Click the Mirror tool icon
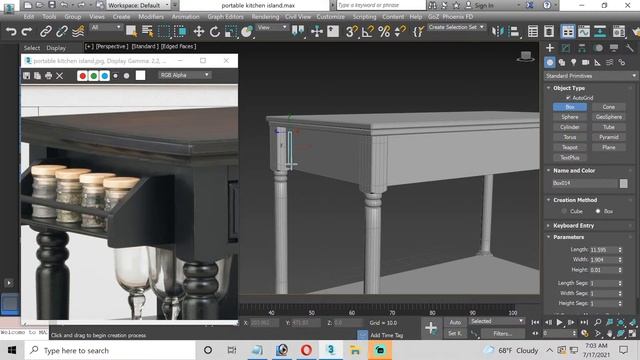This screenshot has height=360, width=640. coord(498,31)
